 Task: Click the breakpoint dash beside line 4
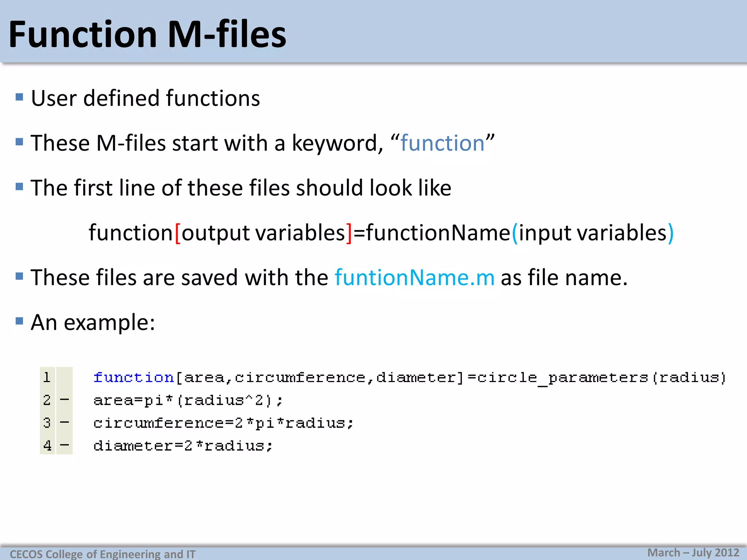[x=65, y=445]
